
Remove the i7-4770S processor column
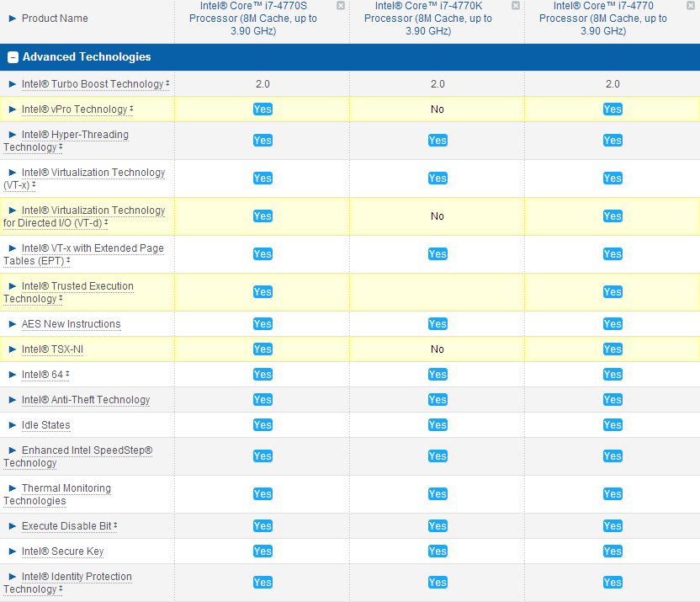(341, 5)
